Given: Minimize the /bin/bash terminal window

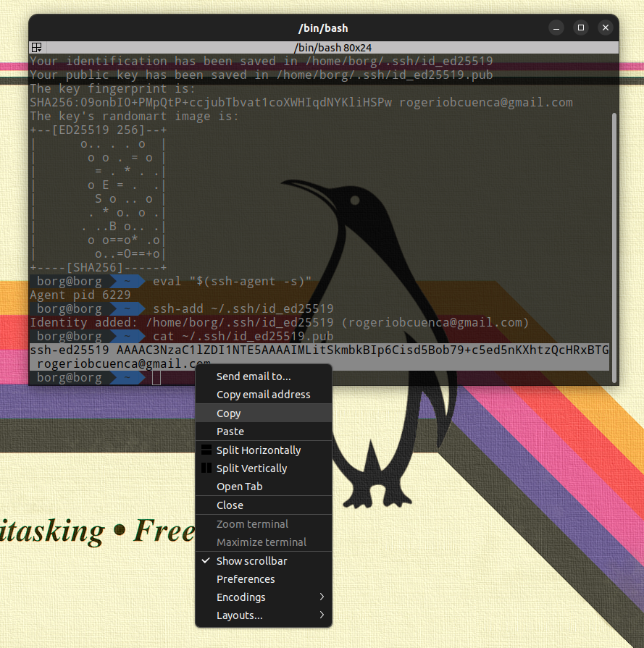Looking at the screenshot, I should click(x=556, y=28).
